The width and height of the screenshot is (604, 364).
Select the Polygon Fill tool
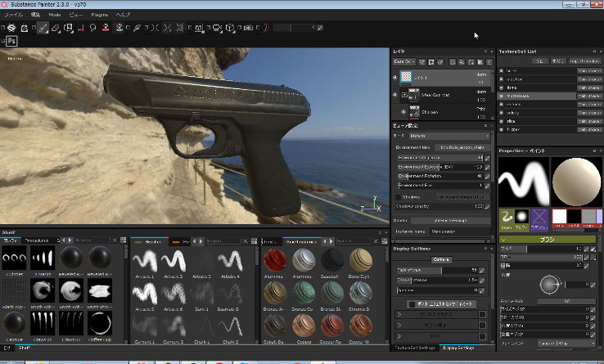point(80,28)
